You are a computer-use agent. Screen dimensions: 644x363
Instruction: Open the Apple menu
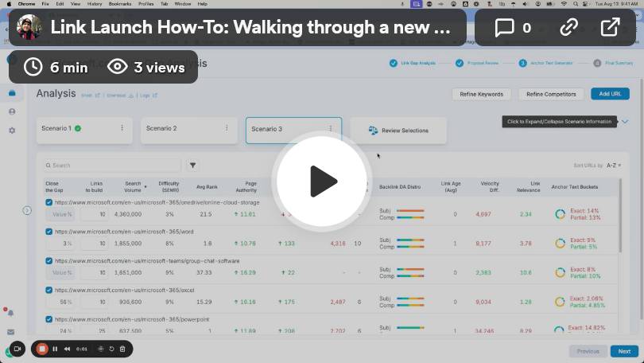point(8,4)
